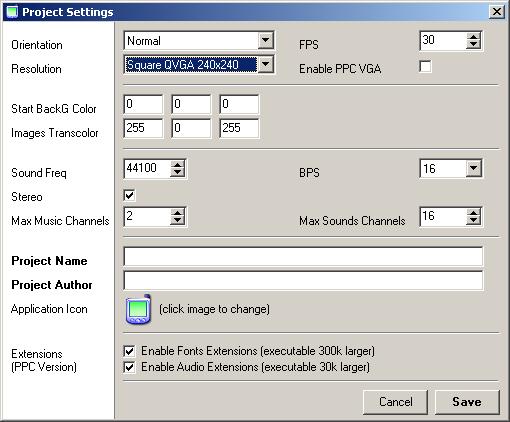Click the third Start BackG Color field

[239, 104]
